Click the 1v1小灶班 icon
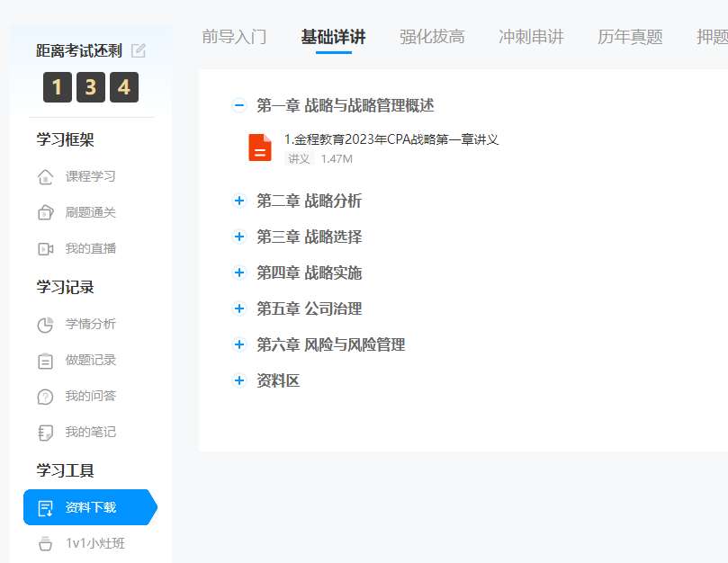 [45, 543]
